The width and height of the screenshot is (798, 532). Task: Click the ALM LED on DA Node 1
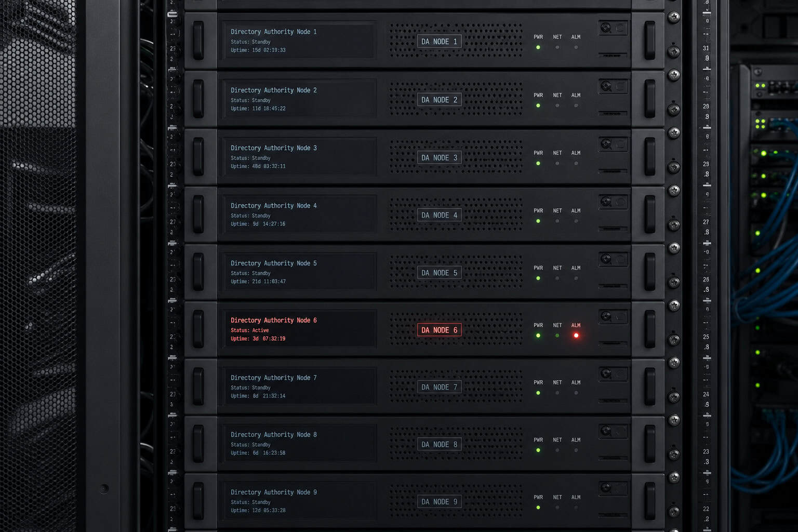tap(576, 47)
